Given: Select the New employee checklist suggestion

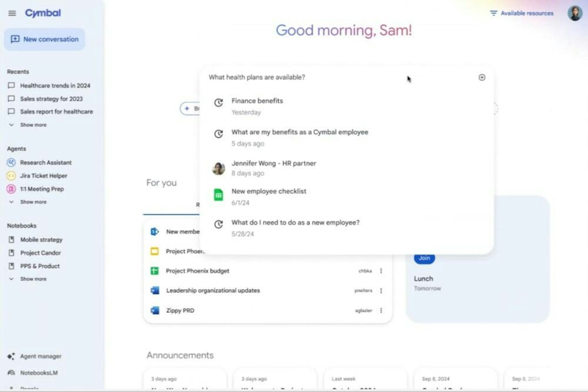Looking at the screenshot, I should [346, 197].
